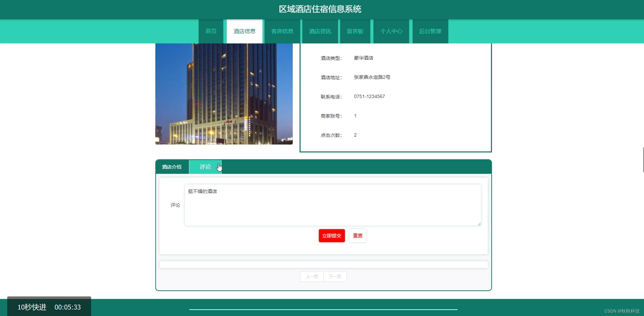Click the page's vertical scrollbar thumb
Viewport: 644px width, 316px height.
(643, 160)
